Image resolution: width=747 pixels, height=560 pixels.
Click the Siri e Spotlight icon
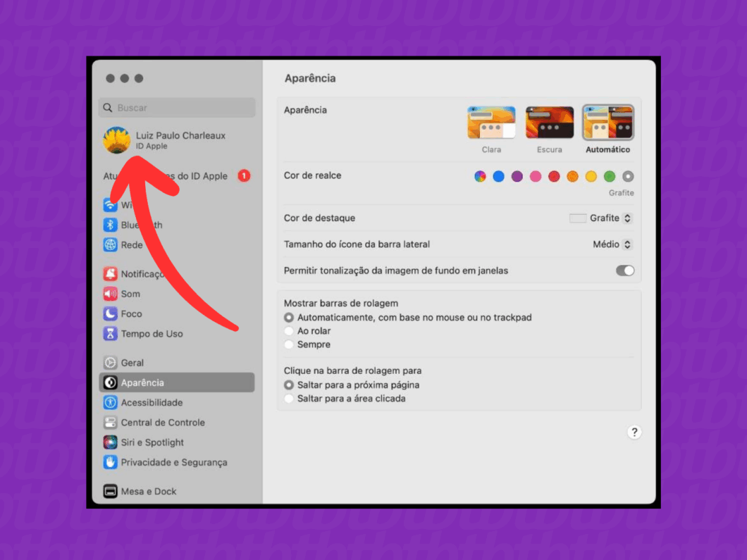point(110,442)
